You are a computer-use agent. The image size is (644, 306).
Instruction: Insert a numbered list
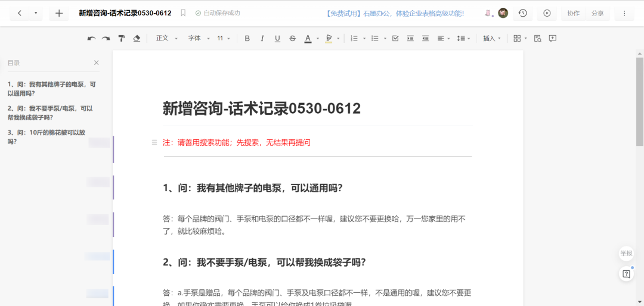(x=354, y=39)
